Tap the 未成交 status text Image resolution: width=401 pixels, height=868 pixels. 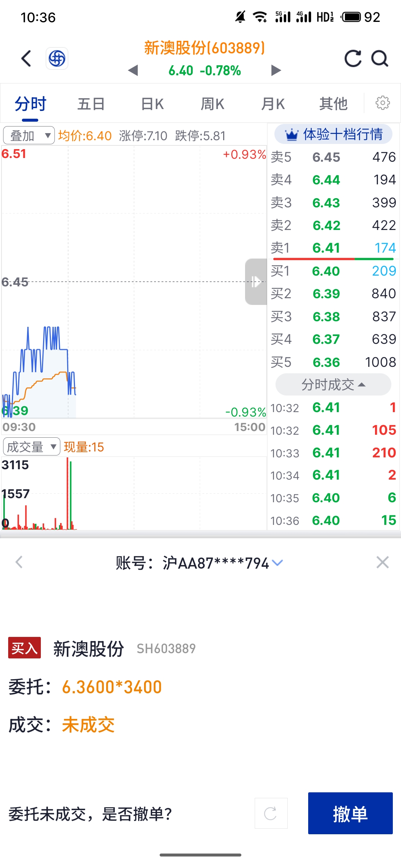tap(88, 724)
